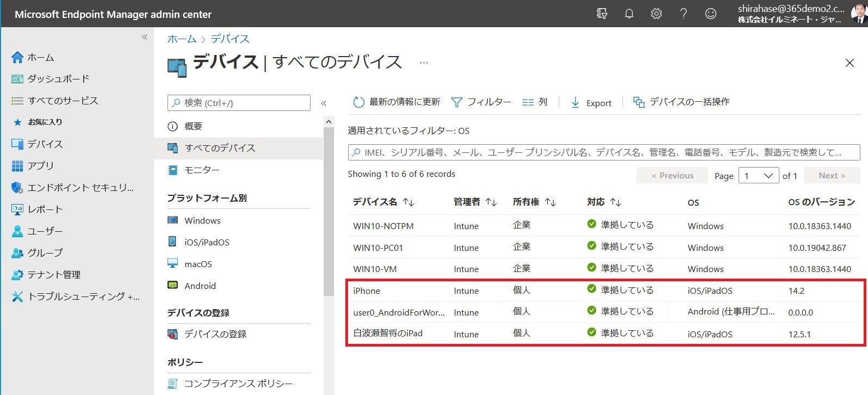Focus the device search field for IMEI and serial
Viewport: 868px width, 395px height.
pyautogui.click(x=604, y=152)
